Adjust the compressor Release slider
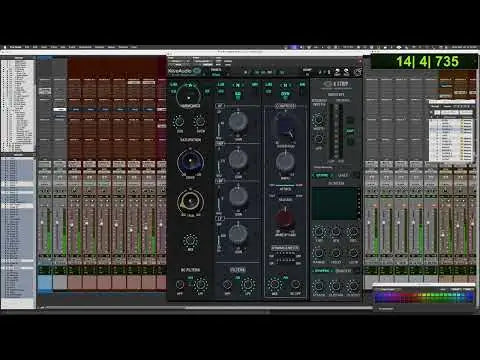The width and height of the screenshot is (480, 360). 285,196
